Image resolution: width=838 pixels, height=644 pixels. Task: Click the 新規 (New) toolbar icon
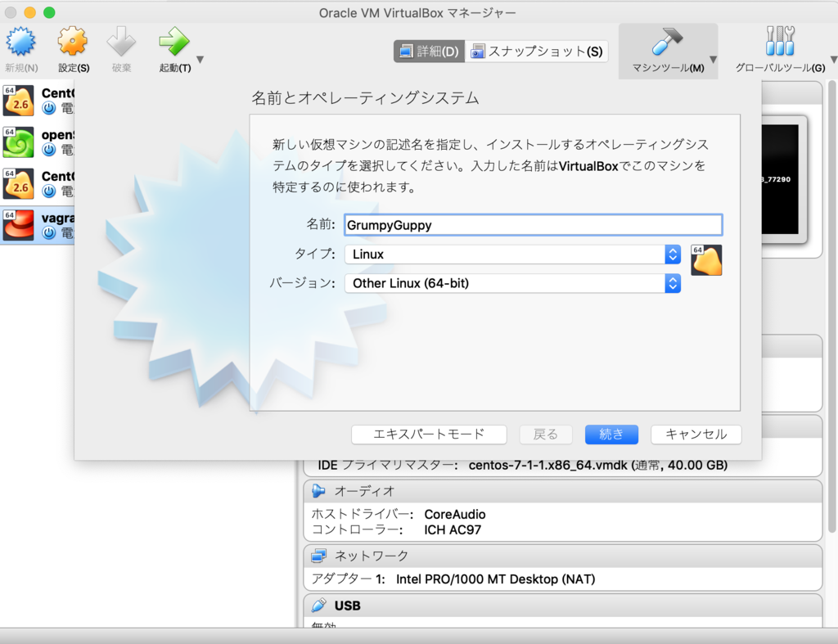pos(20,41)
